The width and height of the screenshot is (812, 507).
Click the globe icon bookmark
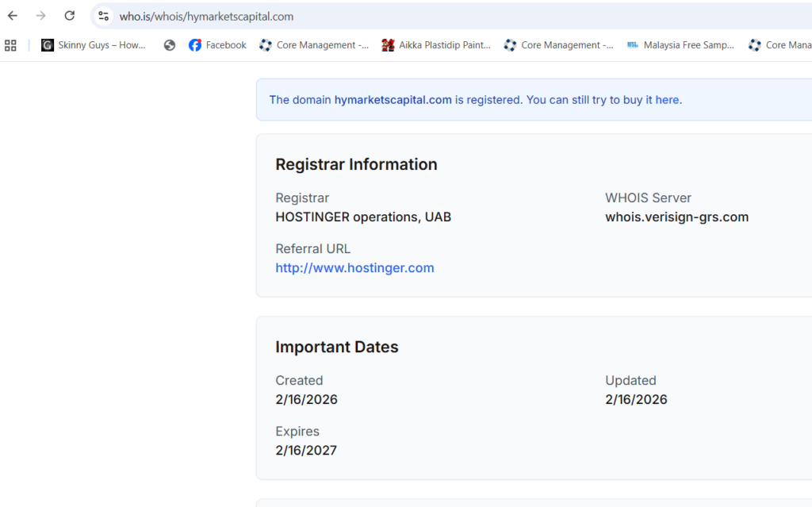coord(170,45)
